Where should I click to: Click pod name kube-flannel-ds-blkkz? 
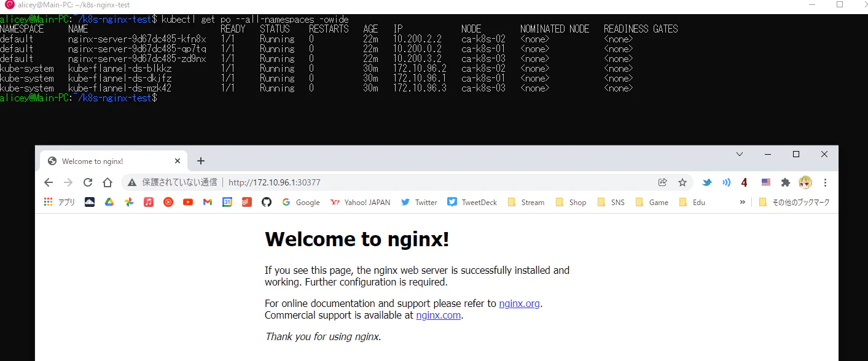coord(120,68)
